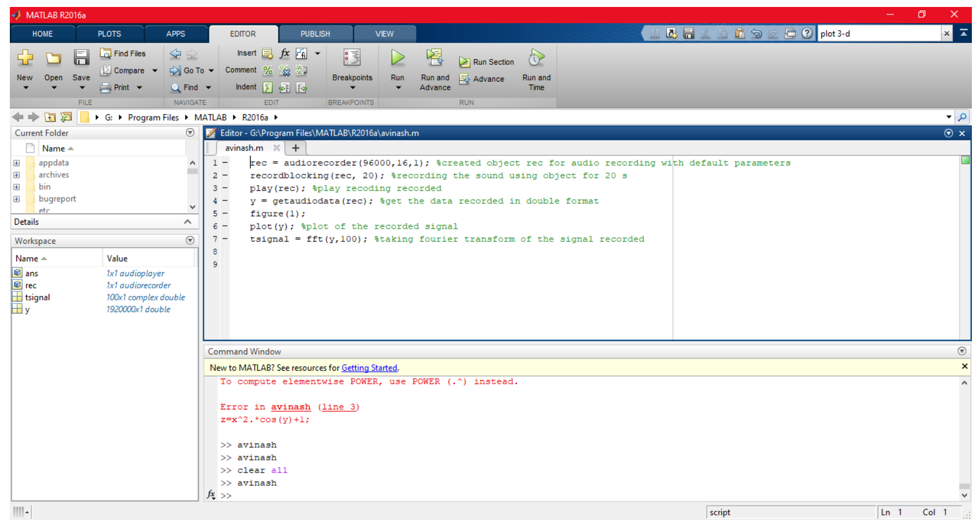Click the Breakpoints icon
Screen dimensions: 980x520
pos(352,57)
